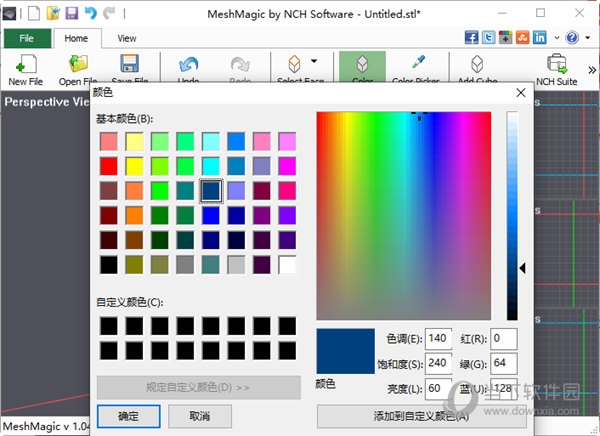Share via the Facebook icon
This screenshot has height=436, width=600.
coord(471,38)
